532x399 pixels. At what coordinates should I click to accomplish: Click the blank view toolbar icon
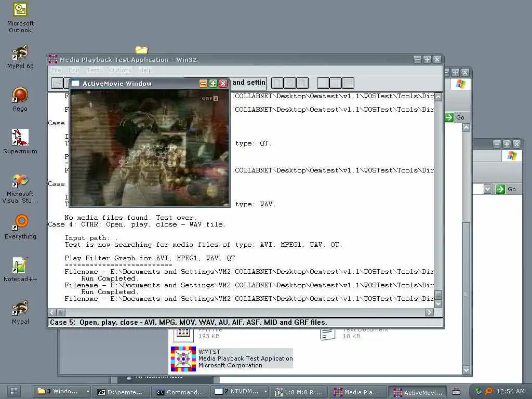(323, 83)
